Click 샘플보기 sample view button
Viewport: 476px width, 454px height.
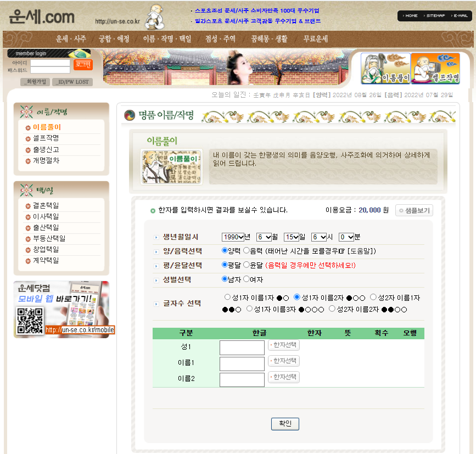(x=415, y=210)
